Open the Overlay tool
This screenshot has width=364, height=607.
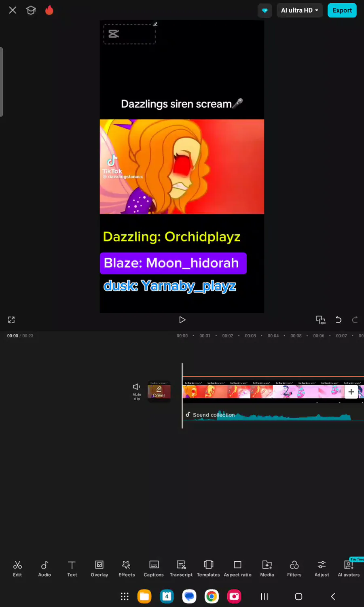click(99, 568)
